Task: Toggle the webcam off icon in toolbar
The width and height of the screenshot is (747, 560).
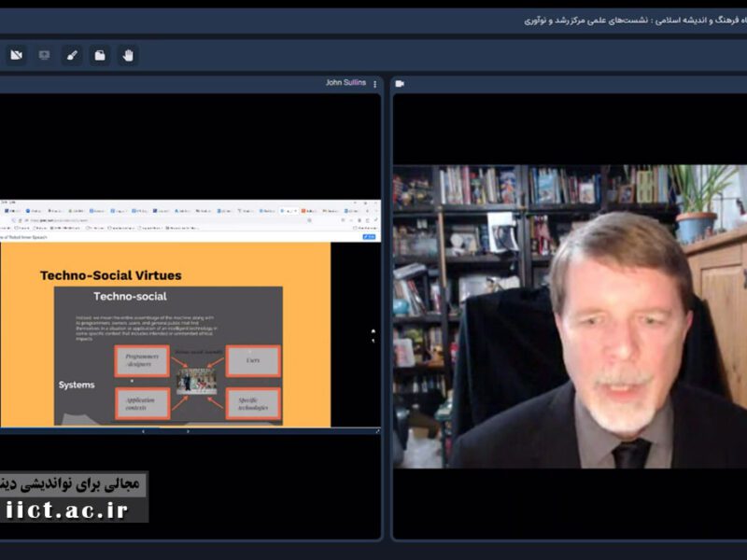Action: (x=16, y=55)
